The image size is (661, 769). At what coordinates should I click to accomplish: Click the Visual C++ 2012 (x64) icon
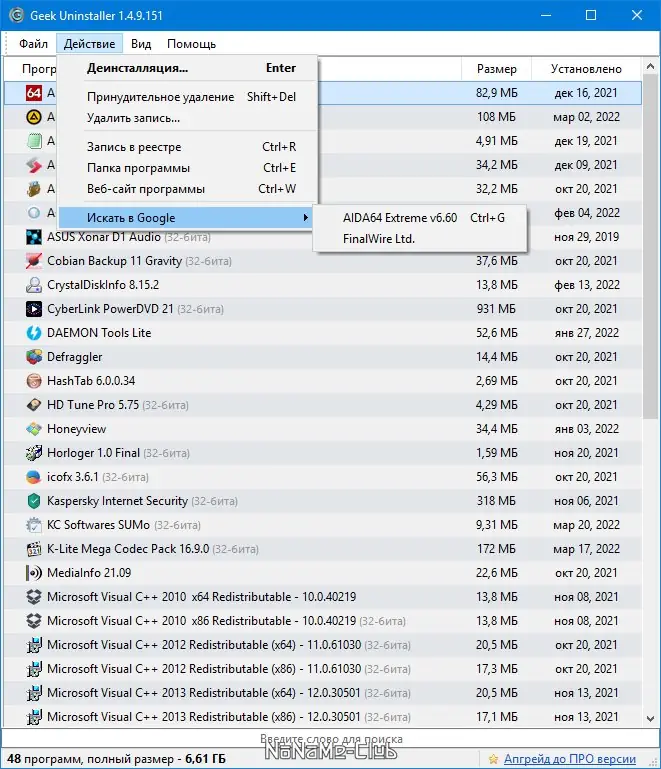click(34, 645)
